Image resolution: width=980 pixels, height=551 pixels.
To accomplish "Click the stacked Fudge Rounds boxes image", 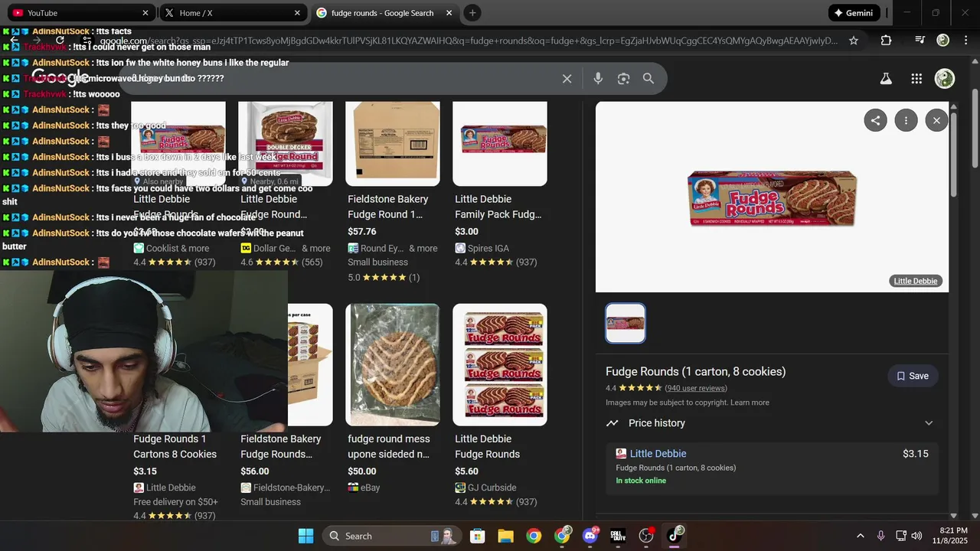I will coord(500,364).
